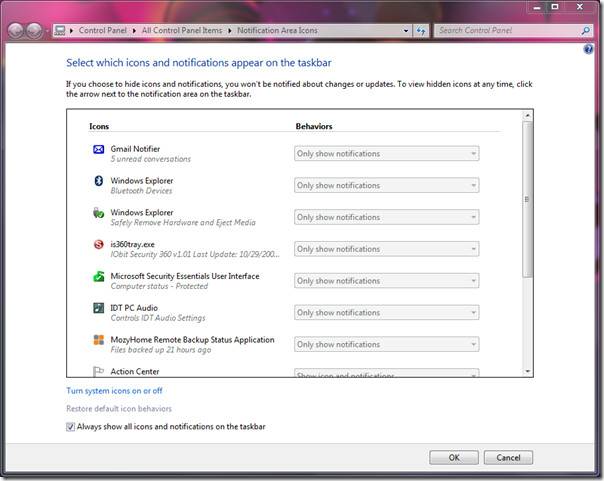604x481 pixels.
Task: Click '5 unread conversations' text
Action: (x=151, y=159)
